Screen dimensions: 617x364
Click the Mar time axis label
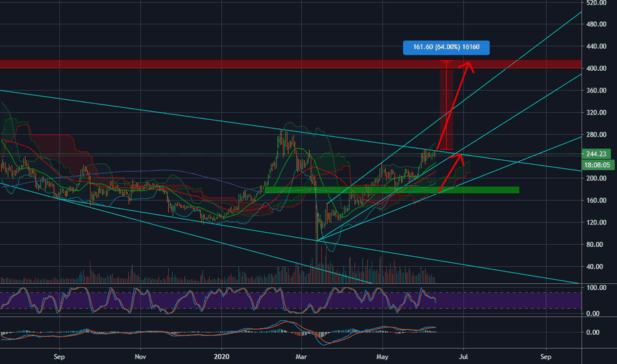pos(301,357)
